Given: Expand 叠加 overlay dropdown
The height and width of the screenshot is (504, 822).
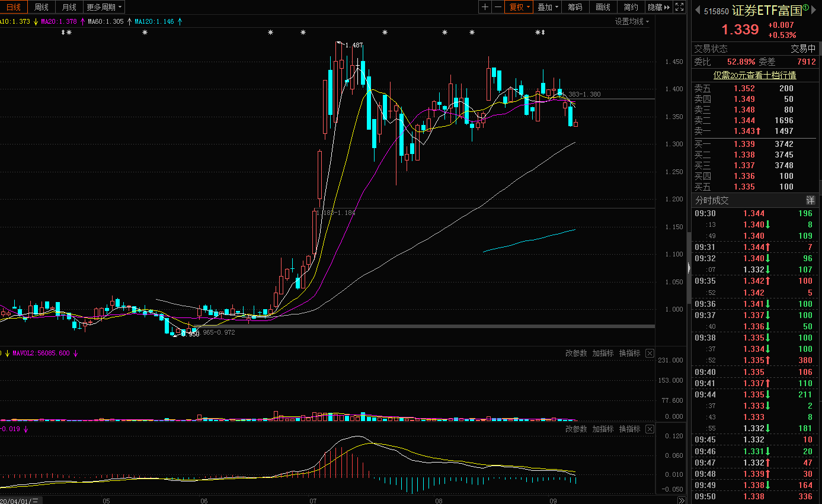Looking at the screenshot, I should point(547,7).
